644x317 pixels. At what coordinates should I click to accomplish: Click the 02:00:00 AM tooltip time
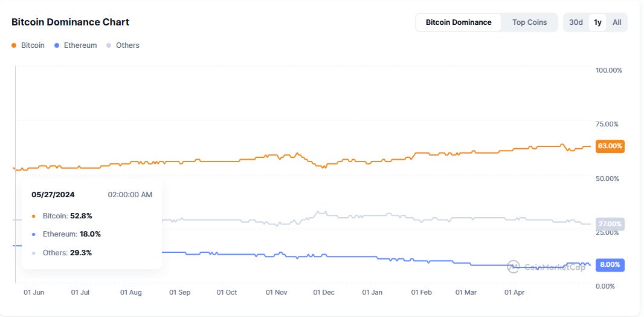[130, 194]
